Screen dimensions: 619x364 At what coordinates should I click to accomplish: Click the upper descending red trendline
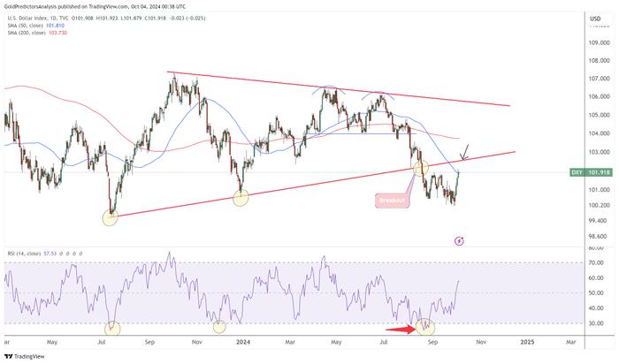pyautogui.click(x=339, y=88)
